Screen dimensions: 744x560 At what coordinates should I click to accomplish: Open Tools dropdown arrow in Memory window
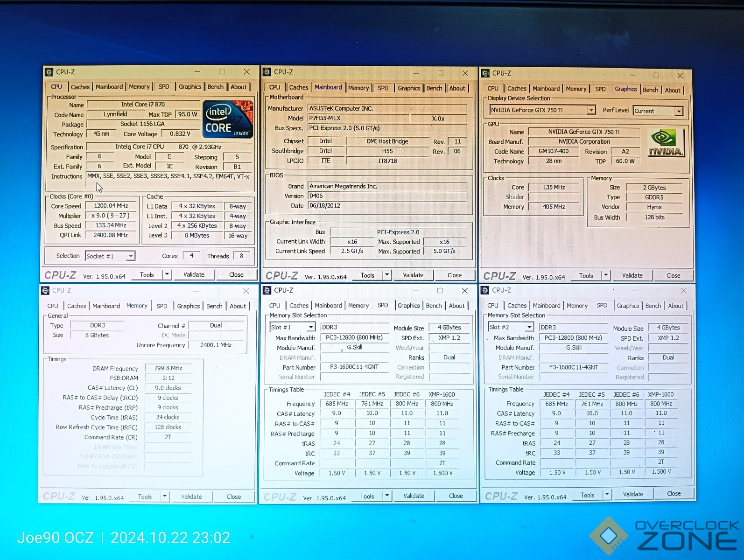(164, 497)
